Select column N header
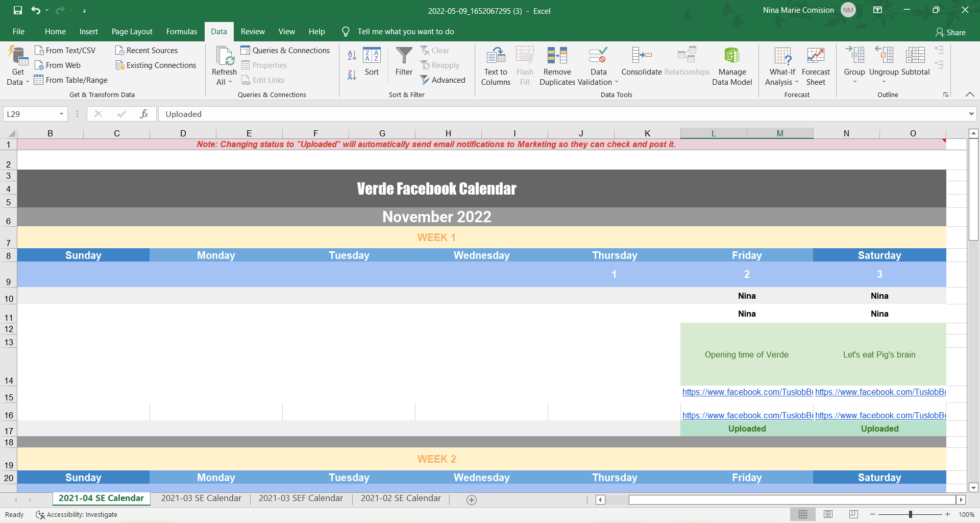This screenshot has width=980, height=523. (846, 133)
